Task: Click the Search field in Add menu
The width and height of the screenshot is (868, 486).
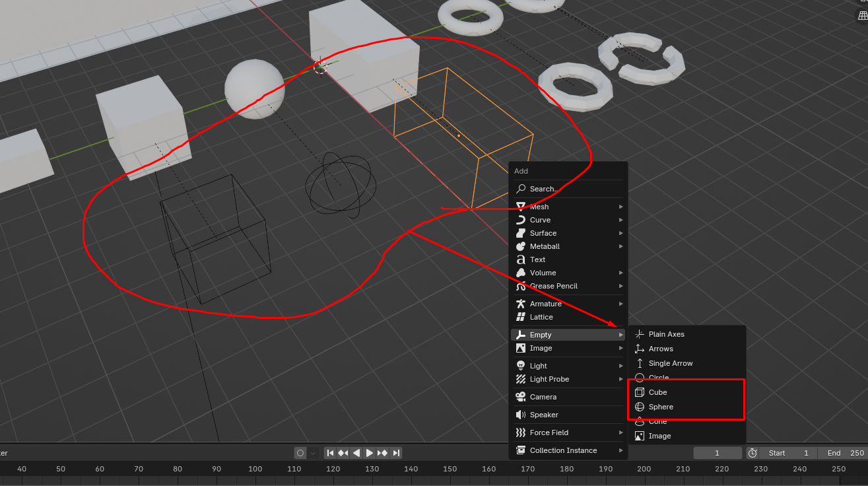Action: click(568, 189)
